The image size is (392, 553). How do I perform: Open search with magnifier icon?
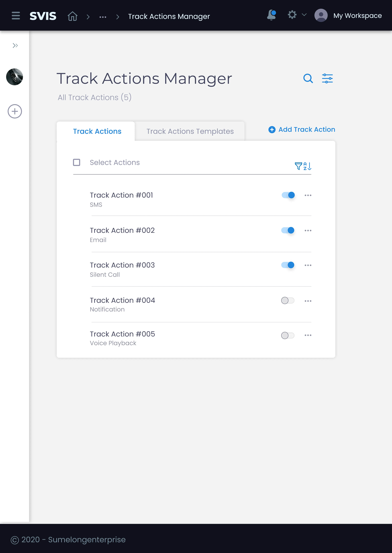(x=308, y=79)
